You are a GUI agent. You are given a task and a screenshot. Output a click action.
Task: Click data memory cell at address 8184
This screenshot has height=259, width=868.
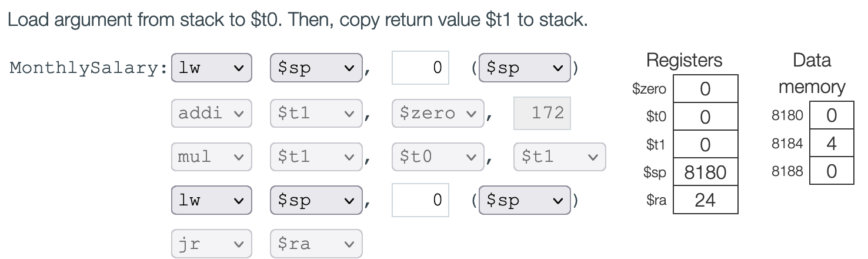832,144
